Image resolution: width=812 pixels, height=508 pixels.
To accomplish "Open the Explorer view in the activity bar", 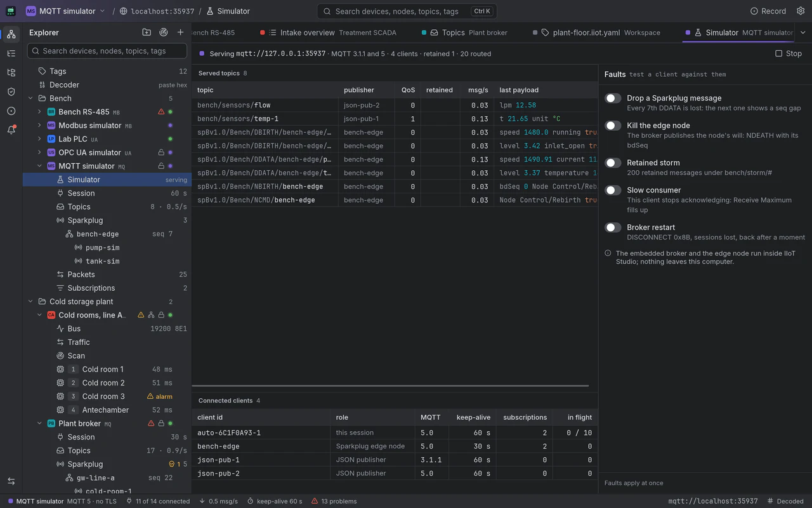I will click(11, 34).
